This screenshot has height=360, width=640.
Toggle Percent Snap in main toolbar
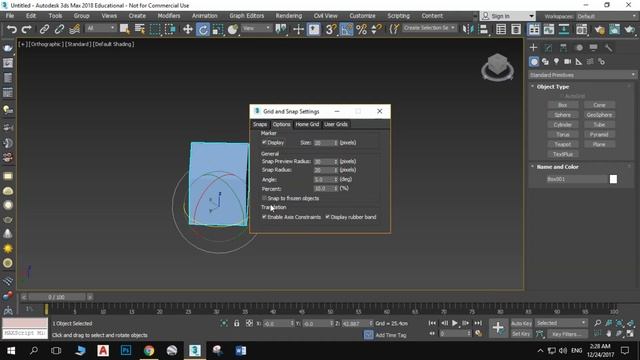pyautogui.click(x=361, y=29)
